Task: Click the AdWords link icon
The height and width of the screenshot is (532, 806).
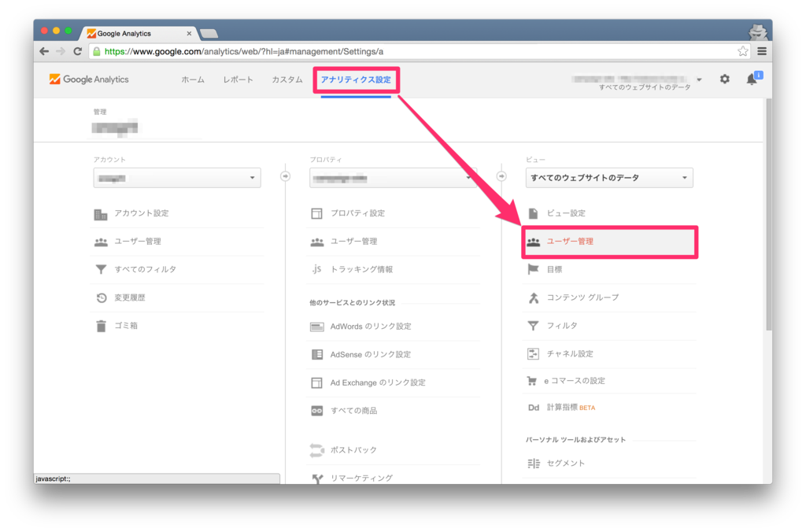Action: pos(316,327)
